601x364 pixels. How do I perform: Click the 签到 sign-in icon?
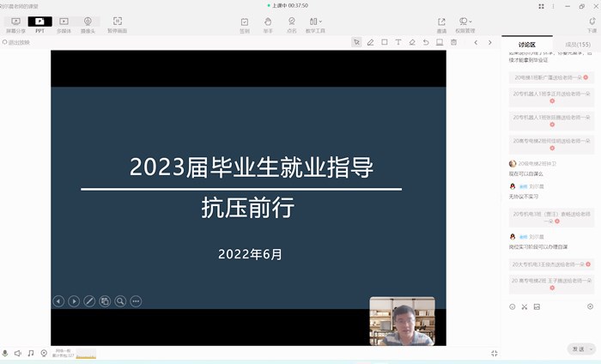245,23
